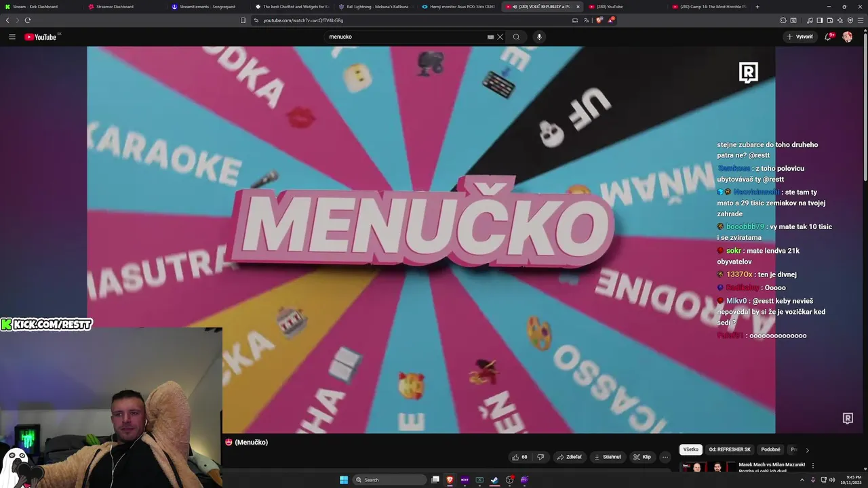Screen dimensions: 868x488
Task: Go back using browser back arrow
Action: click(x=7, y=20)
